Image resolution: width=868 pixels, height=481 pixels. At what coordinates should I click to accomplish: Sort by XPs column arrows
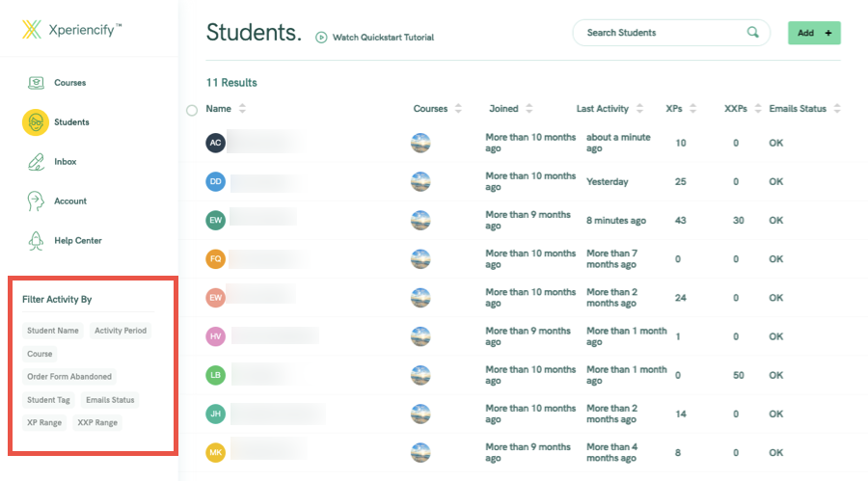692,109
